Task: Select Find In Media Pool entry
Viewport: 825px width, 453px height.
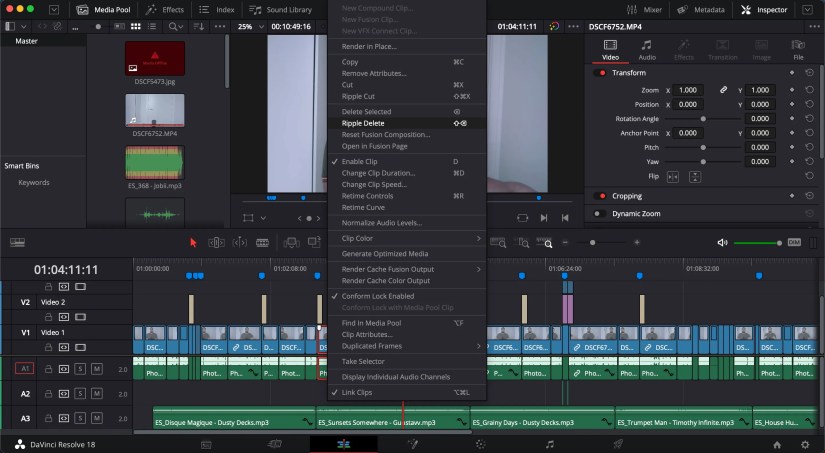Action: point(407,323)
